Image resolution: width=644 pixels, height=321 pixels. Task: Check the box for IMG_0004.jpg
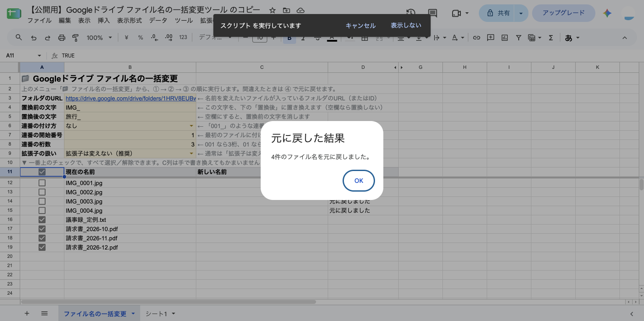42,210
